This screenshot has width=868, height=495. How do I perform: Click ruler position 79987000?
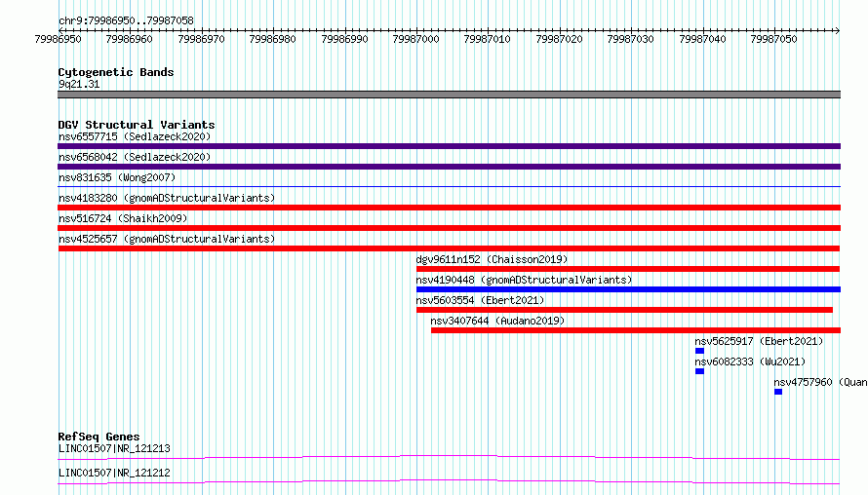415,39
